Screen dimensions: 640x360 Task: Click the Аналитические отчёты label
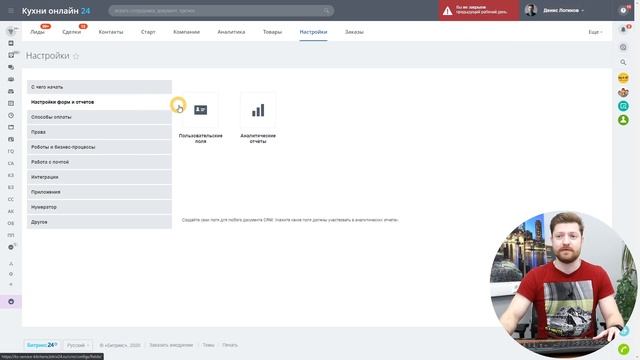(x=258, y=138)
